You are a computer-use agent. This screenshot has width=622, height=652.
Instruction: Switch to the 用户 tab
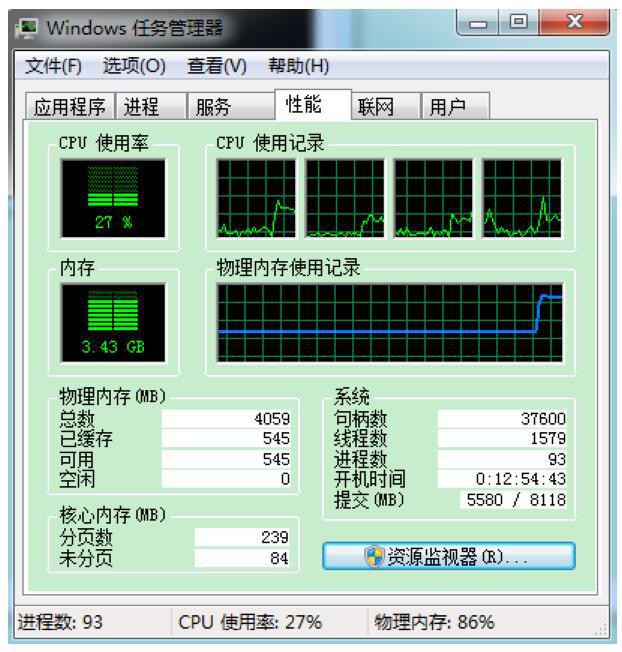coord(455,107)
